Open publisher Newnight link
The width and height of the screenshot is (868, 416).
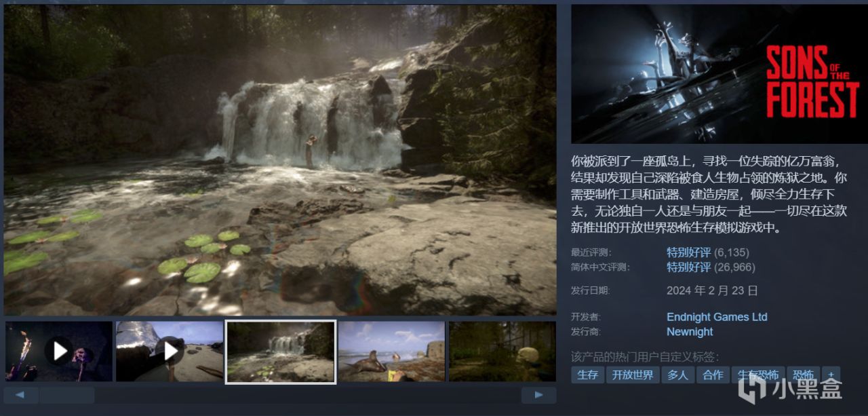point(690,332)
